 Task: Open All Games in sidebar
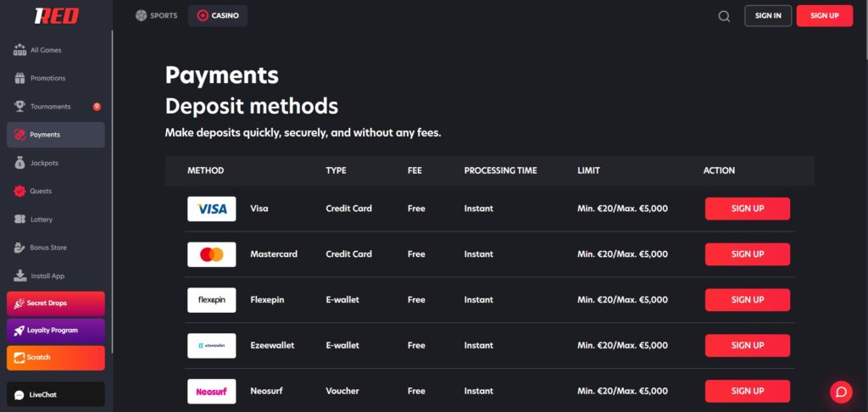coord(46,50)
